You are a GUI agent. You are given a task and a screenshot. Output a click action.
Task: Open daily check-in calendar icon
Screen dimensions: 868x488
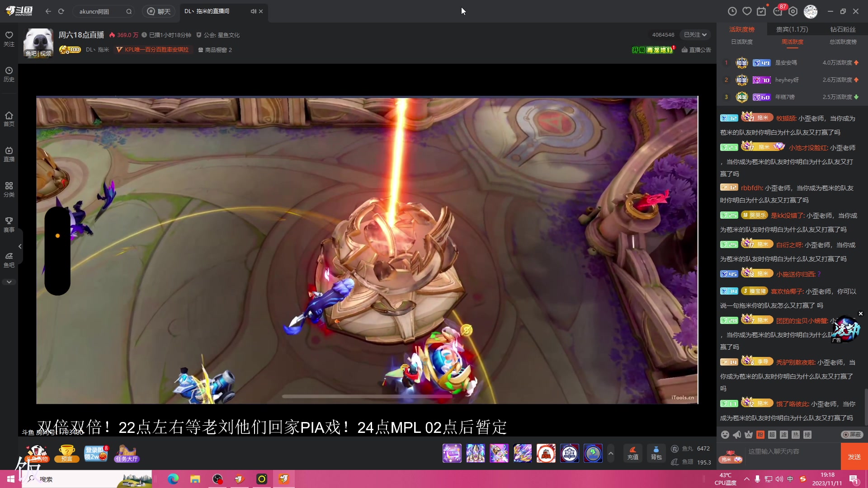pos(762,11)
